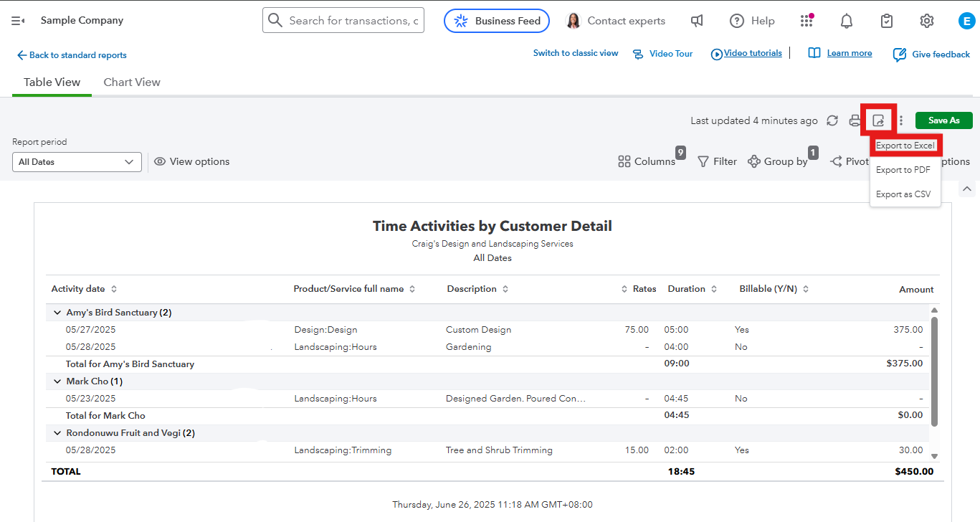Collapse the Amy's Bird Sanctuary group
The height and width of the screenshot is (522, 980).
click(x=57, y=313)
